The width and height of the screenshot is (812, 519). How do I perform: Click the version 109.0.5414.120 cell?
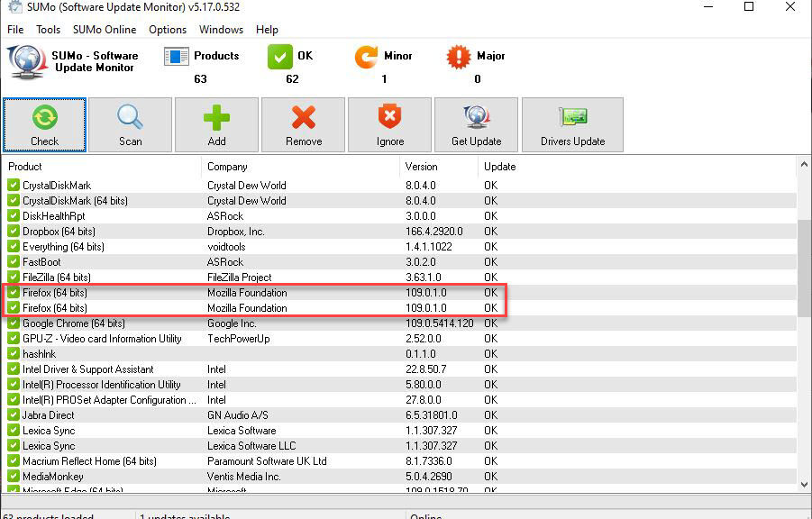point(439,323)
